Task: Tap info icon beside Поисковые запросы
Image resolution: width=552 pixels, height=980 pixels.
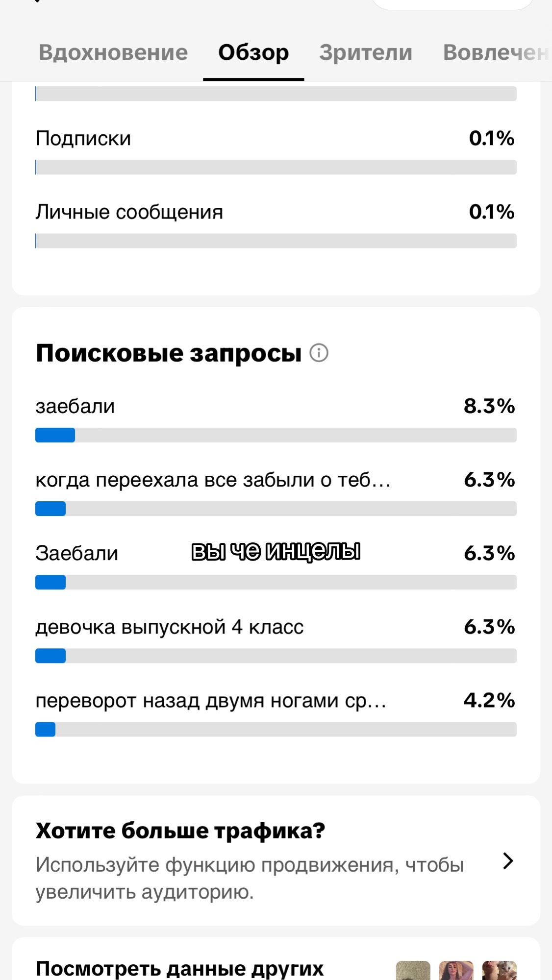Action: pos(319,353)
